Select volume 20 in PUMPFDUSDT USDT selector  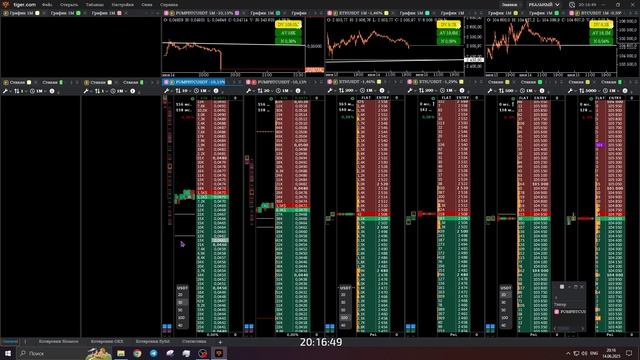[x=181, y=295]
